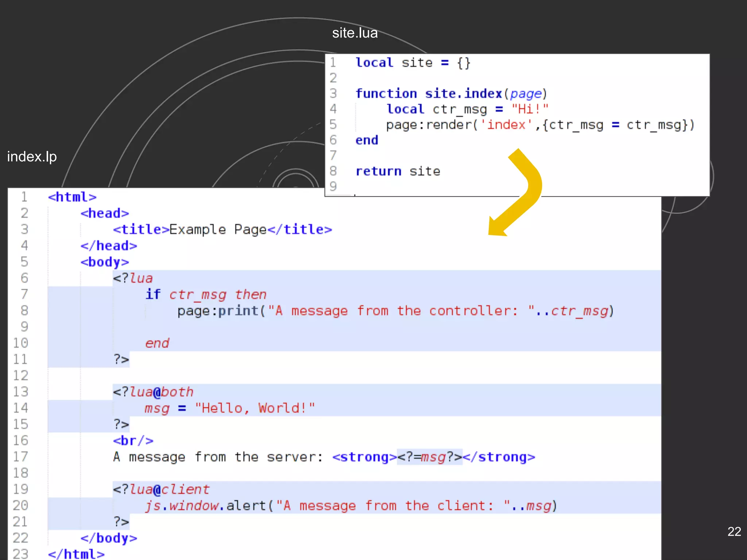Click the 'end' keyword on site.lua line 6
The image size is (747, 560).
pos(367,140)
